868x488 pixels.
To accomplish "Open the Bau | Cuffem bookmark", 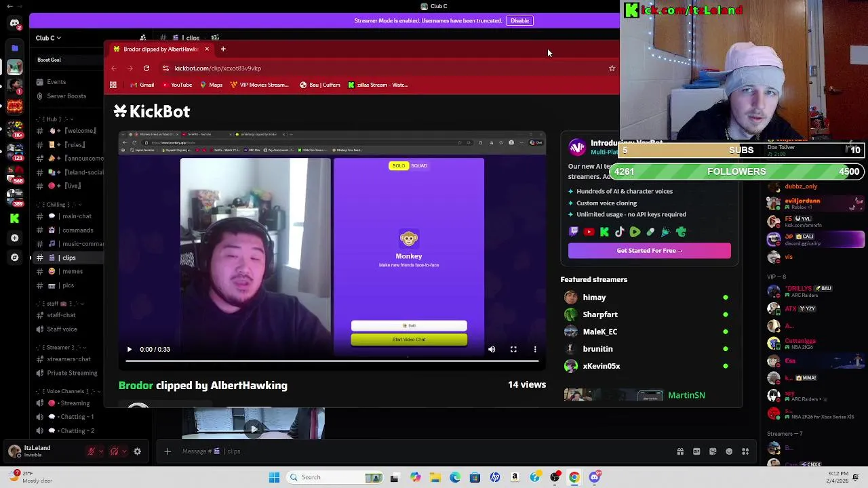I will point(320,85).
